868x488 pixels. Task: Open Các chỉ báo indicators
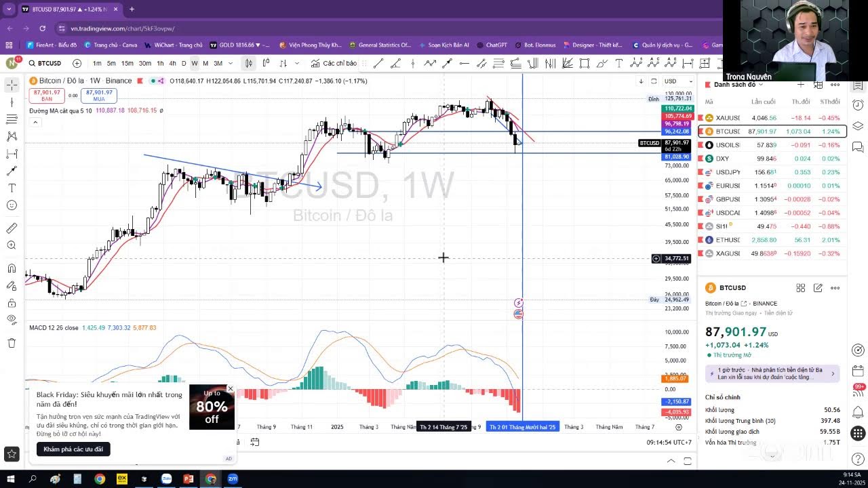334,63
